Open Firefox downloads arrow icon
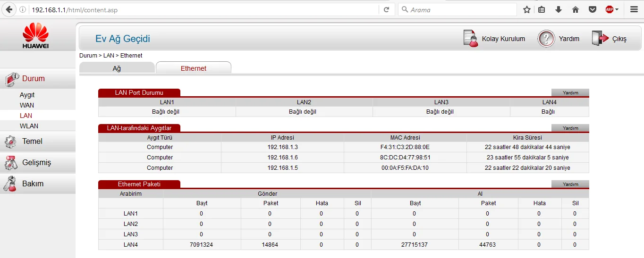 tap(559, 9)
